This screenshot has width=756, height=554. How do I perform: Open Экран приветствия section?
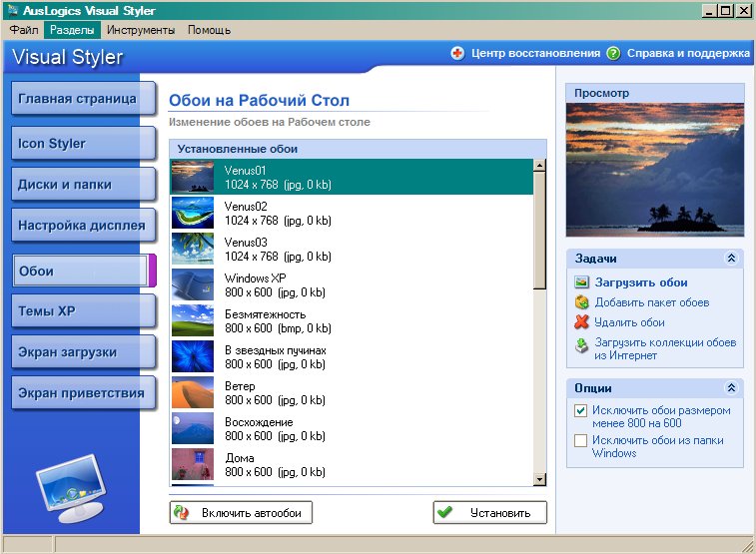coord(83,393)
